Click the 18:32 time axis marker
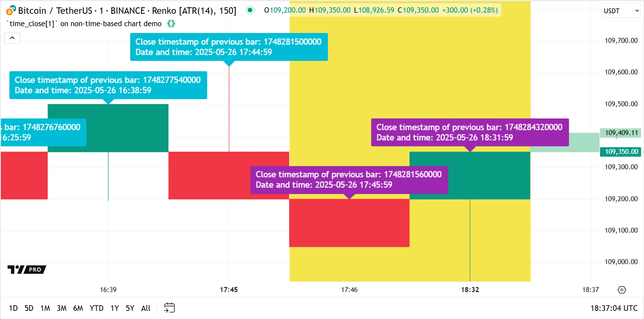Screen dimensions: 644x319 (x=470, y=289)
